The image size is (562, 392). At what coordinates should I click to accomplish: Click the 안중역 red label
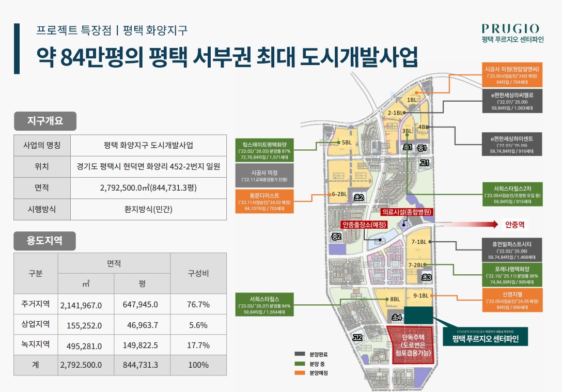click(x=515, y=225)
